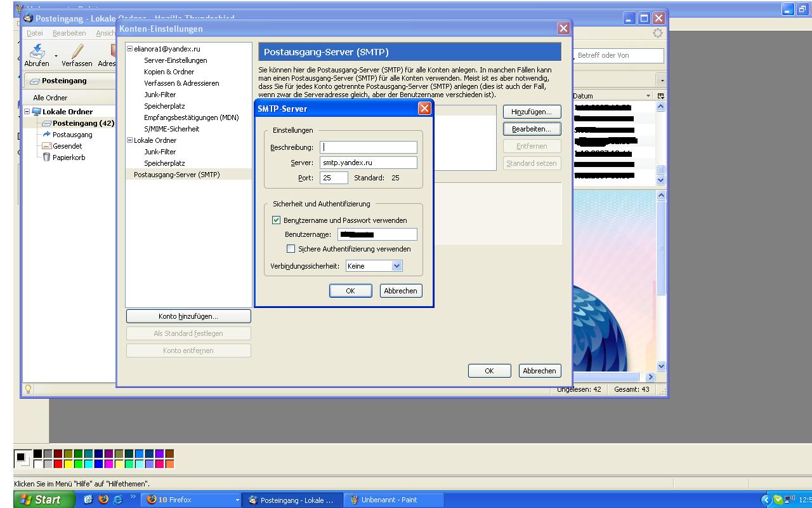Click the Papierkorb trash can icon
Viewport: 812px width, 508px height.
pyautogui.click(x=46, y=157)
